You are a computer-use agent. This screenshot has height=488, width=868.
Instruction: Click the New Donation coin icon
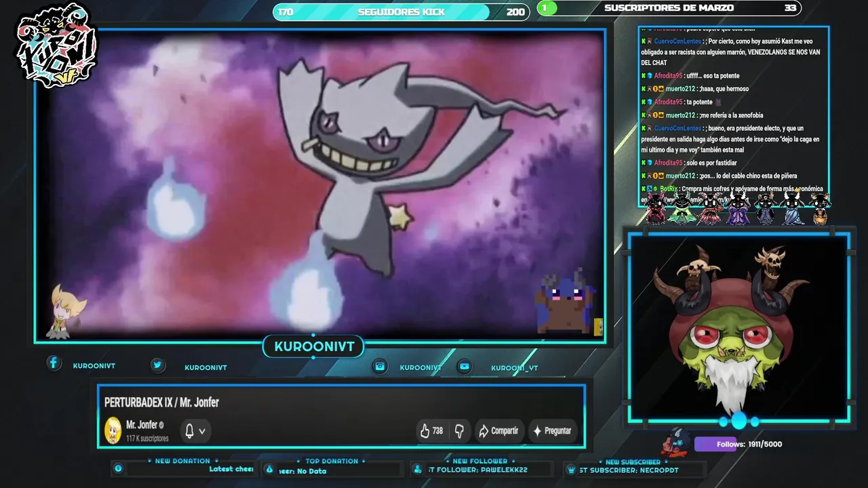(x=119, y=468)
